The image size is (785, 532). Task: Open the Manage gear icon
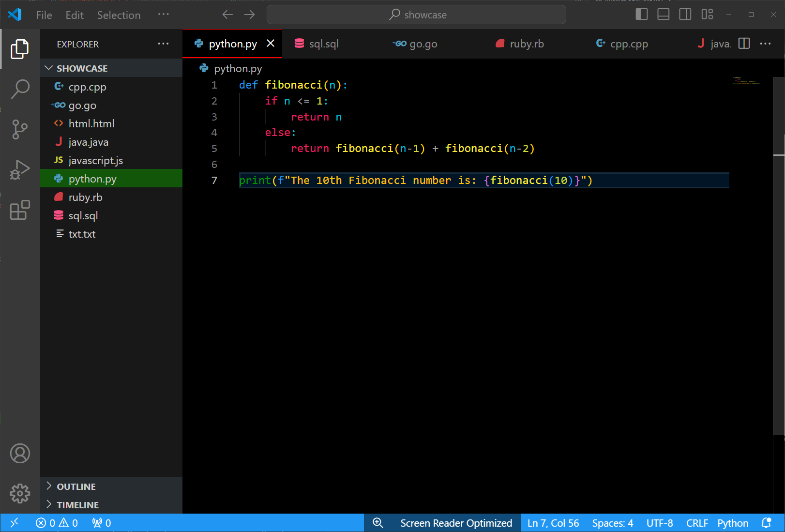tap(20, 493)
